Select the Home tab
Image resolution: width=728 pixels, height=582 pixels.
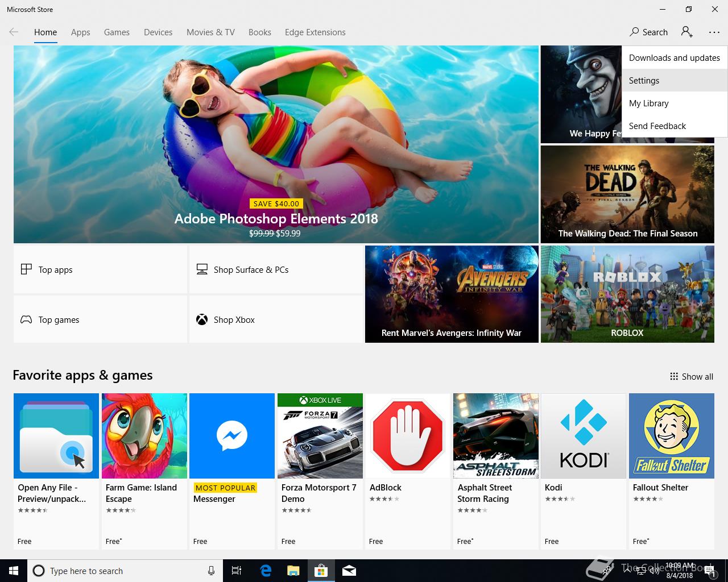[x=45, y=32]
